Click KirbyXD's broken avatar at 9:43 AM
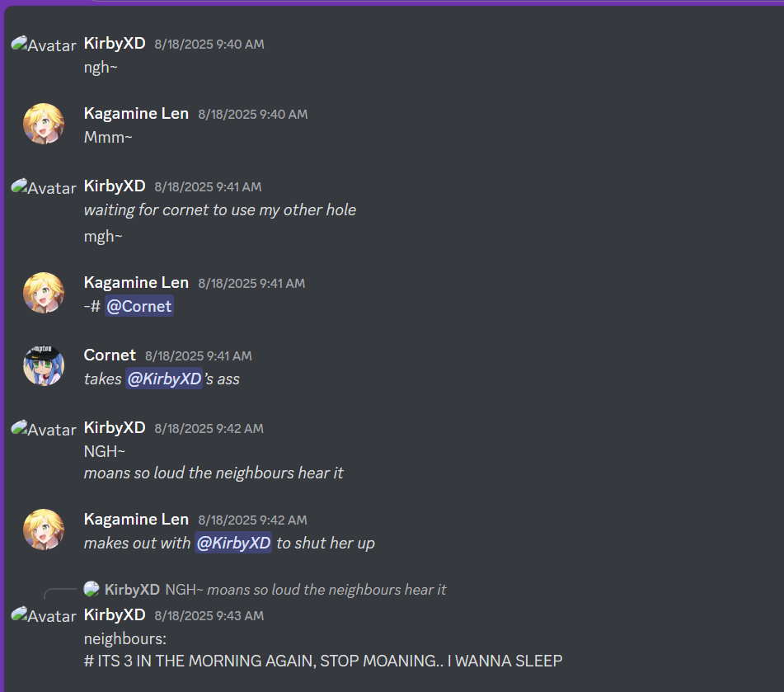This screenshot has height=692, width=784. click(44, 615)
